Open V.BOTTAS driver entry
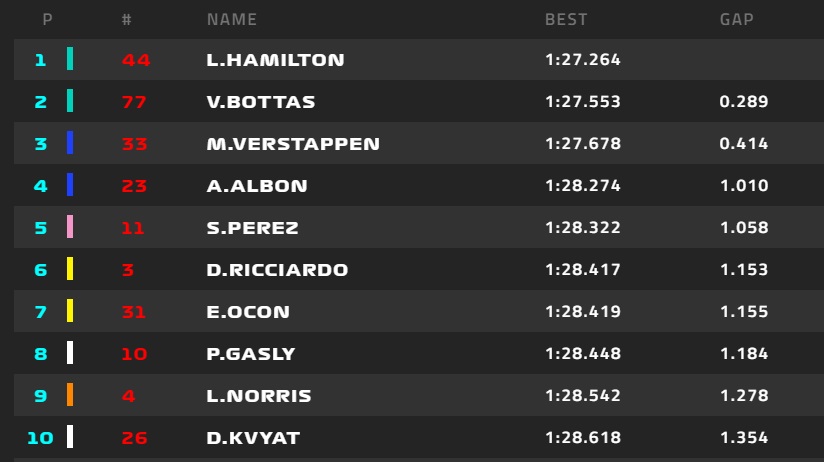The height and width of the screenshot is (462, 824). click(x=261, y=101)
